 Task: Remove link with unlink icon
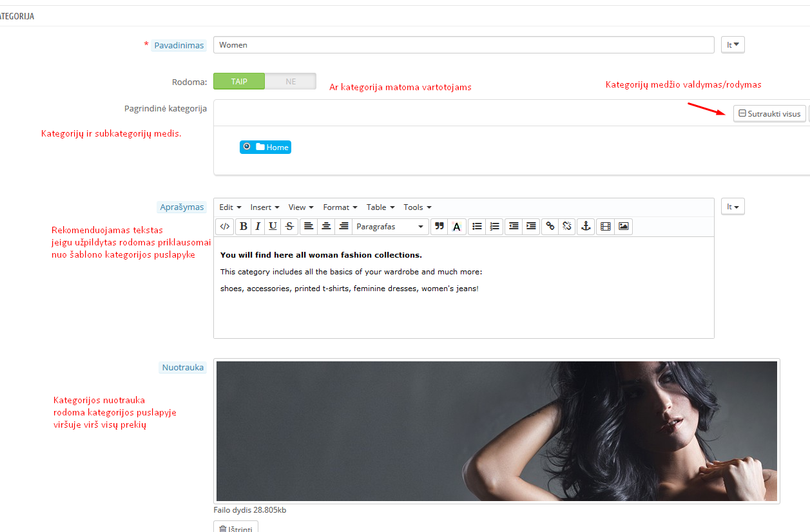(x=567, y=226)
